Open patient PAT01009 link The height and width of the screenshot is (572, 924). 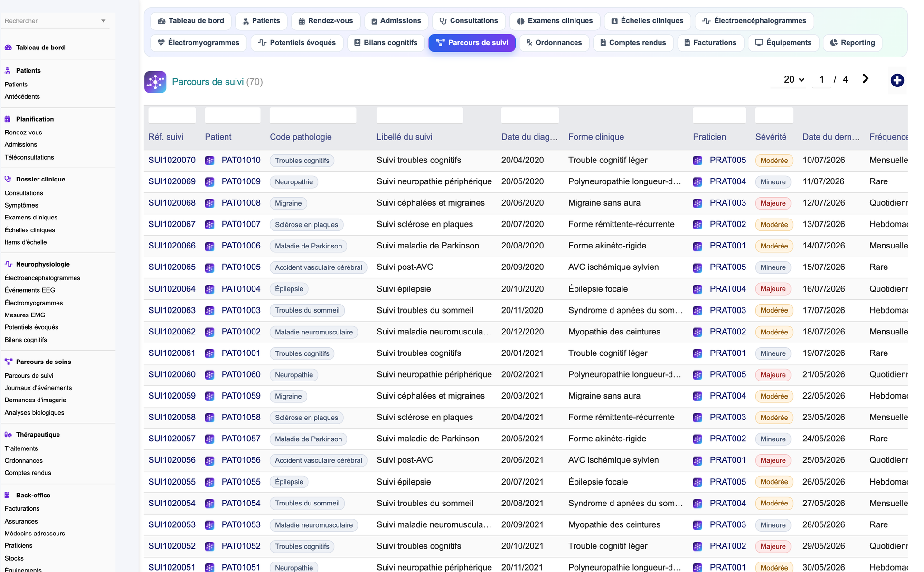[241, 181]
